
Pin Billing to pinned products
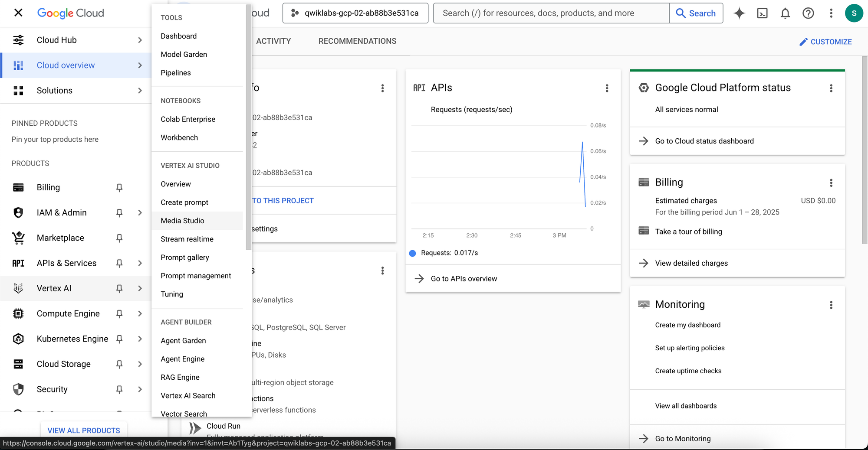(x=119, y=188)
